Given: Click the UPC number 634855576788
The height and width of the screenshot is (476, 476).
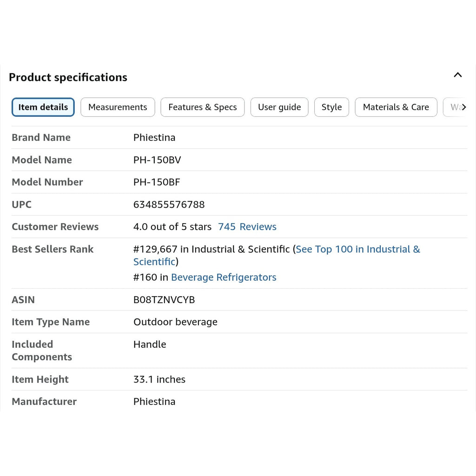Looking at the screenshot, I should 169,205.
